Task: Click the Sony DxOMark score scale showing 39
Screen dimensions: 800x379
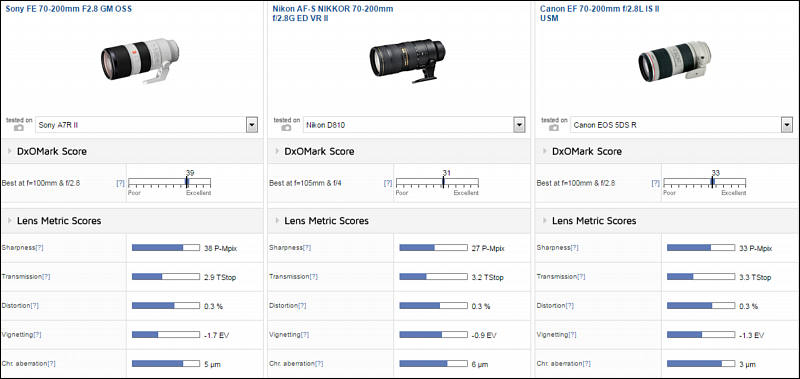Action: [x=169, y=183]
